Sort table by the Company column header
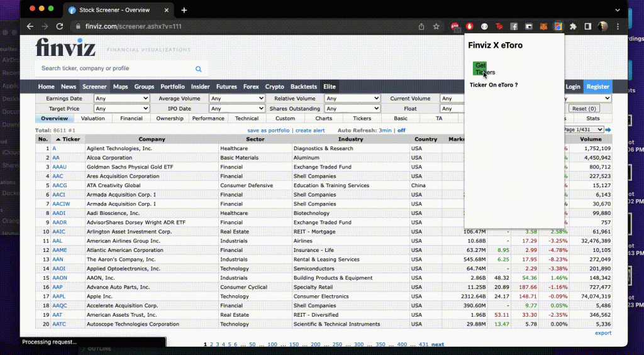Screen dimensions: 644x355 (x=152, y=139)
